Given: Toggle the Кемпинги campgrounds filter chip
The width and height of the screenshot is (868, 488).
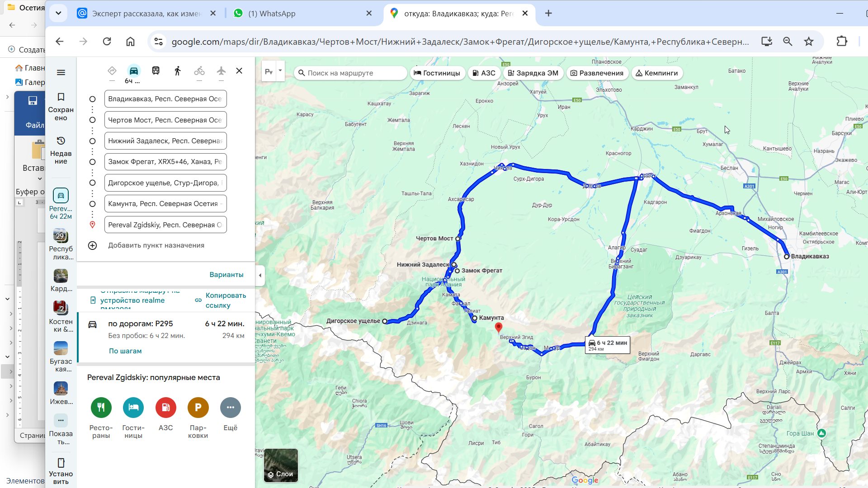Looking at the screenshot, I should pyautogui.click(x=656, y=73).
